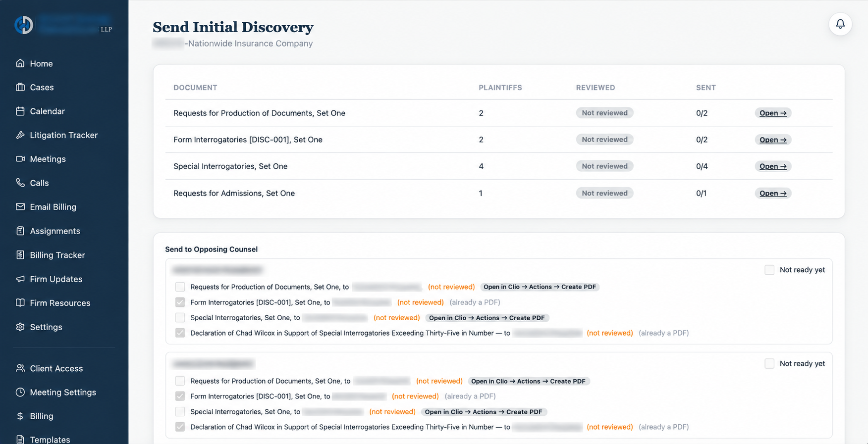Image resolution: width=868 pixels, height=444 pixels.
Task: Click the PLAINTIFFS column header
Action: click(500, 88)
